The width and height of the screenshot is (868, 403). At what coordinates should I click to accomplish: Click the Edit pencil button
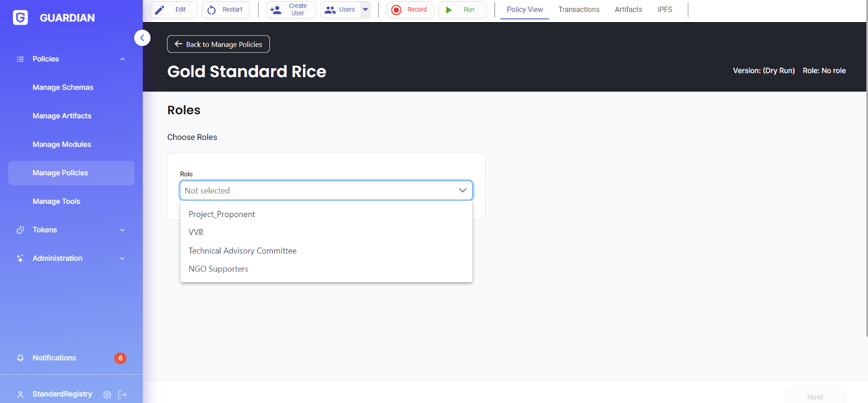174,10
